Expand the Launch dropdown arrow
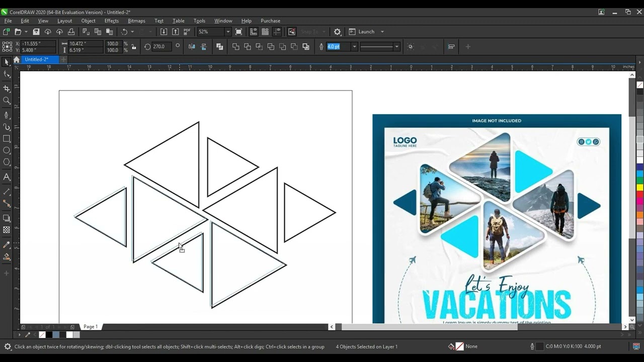This screenshot has height=362, width=644. coord(382,32)
